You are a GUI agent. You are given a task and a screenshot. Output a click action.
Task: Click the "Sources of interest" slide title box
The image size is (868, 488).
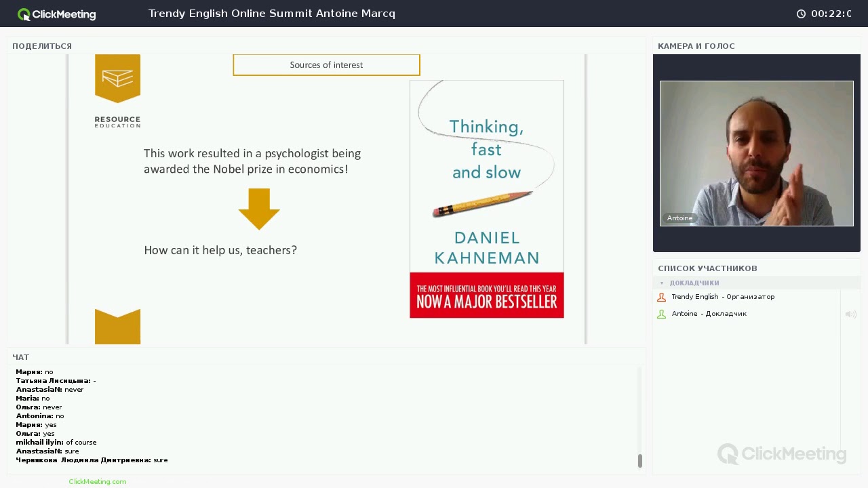click(326, 65)
